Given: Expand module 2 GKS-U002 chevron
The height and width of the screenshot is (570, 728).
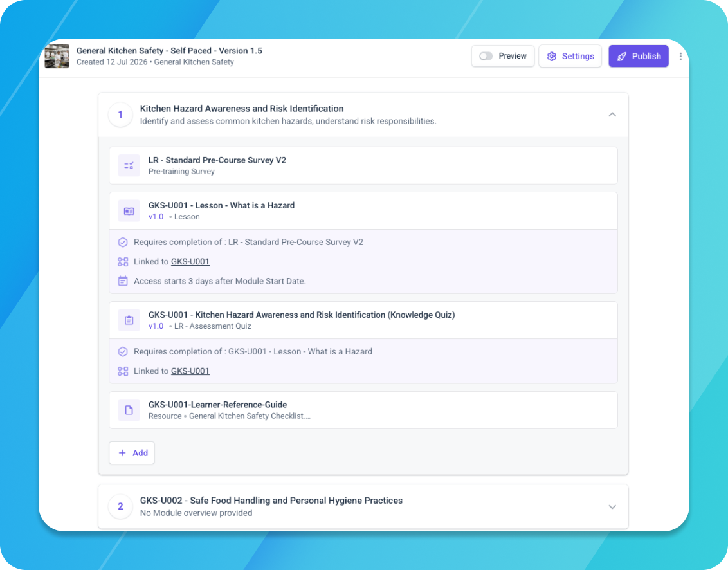Looking at the screenshot, I should tap(612, 507).
